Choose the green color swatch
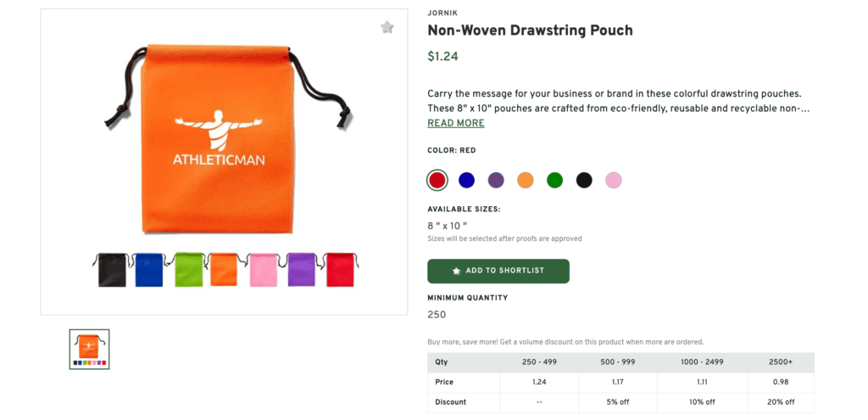 point(554,180)
